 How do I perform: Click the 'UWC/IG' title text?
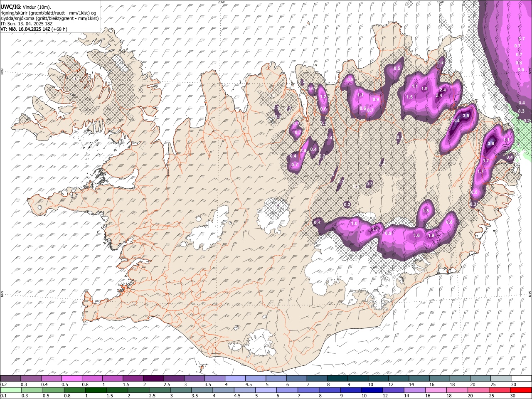tap(10, 7)
